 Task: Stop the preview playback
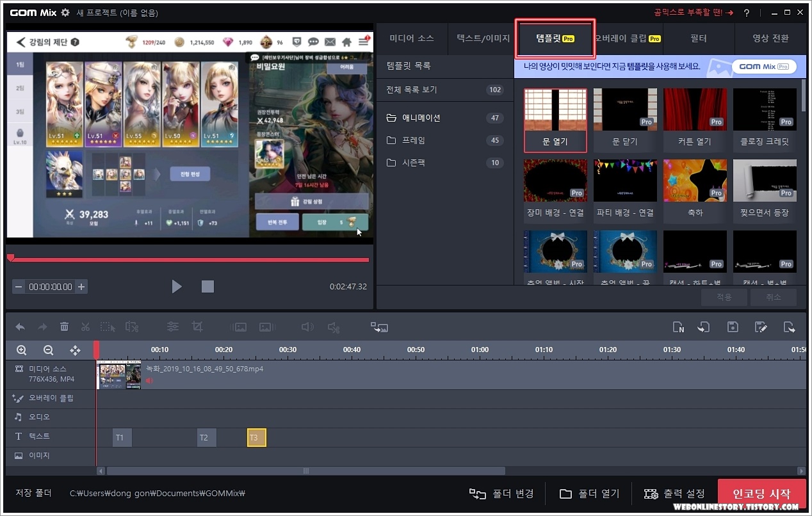coord(207,286)
